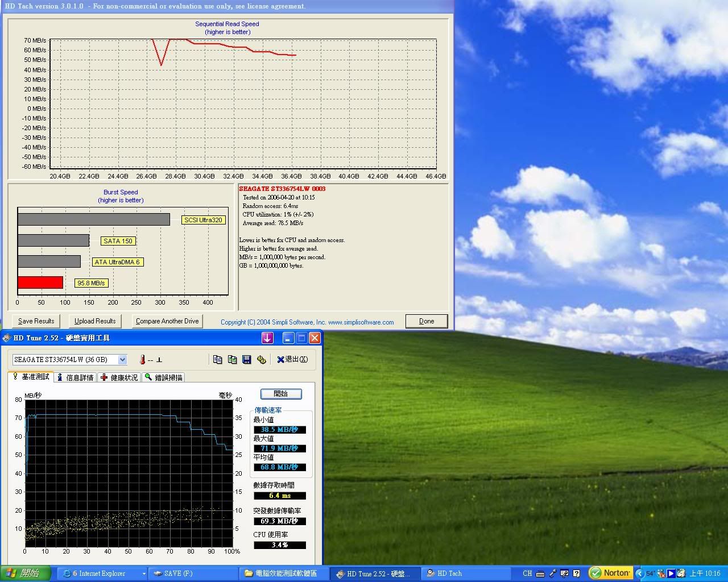Click the 95.8 MB/s burst result label
Image resolution: width=728 pixels, height=582 pixels.
point(92,283)
